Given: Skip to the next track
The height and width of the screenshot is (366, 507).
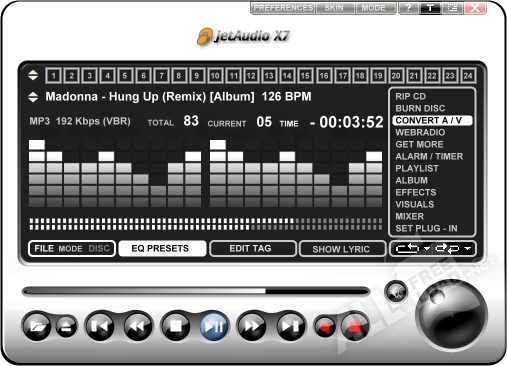Looking at the screenshot, I should (x=290, y=326).
